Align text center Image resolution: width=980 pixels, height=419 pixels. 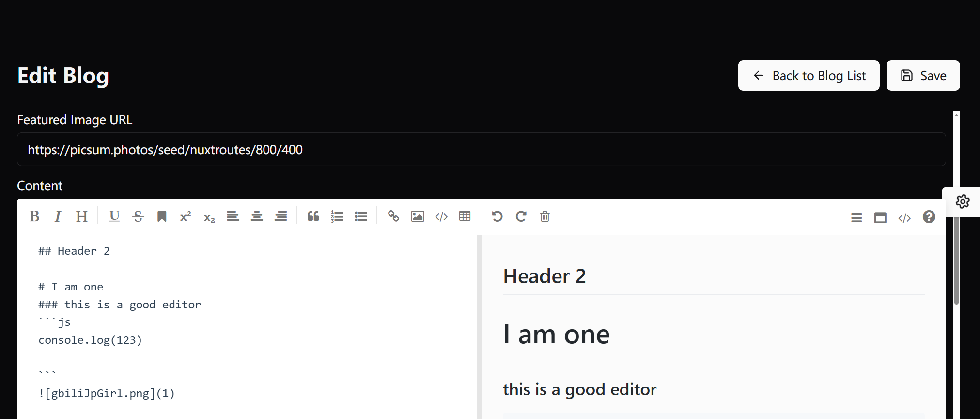pyautogui.click(x=257, y=216)
